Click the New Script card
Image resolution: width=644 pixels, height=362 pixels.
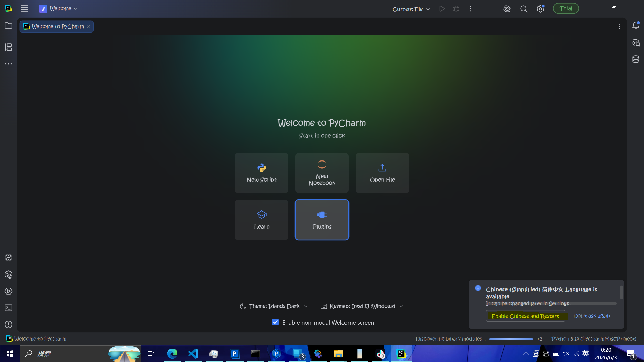tap(262, 173)
